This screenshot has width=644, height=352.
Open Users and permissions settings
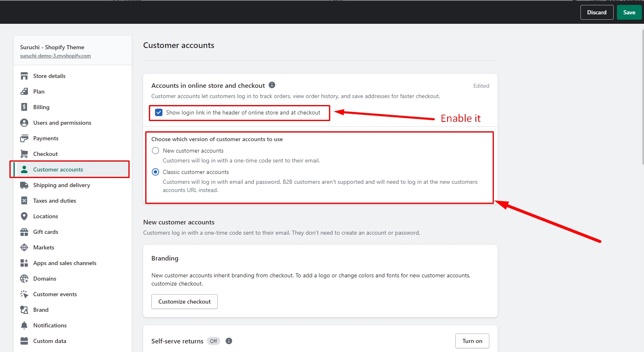[x=62, y=123]
